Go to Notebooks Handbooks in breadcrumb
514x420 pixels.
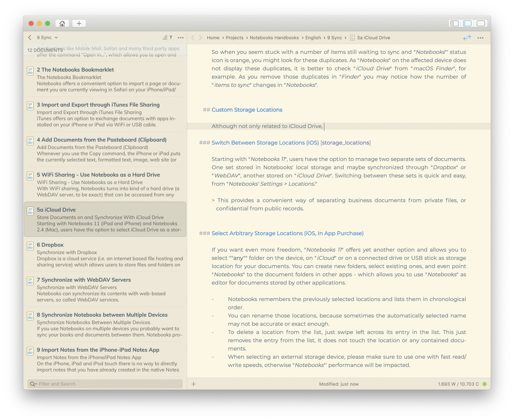click(274, 38)
